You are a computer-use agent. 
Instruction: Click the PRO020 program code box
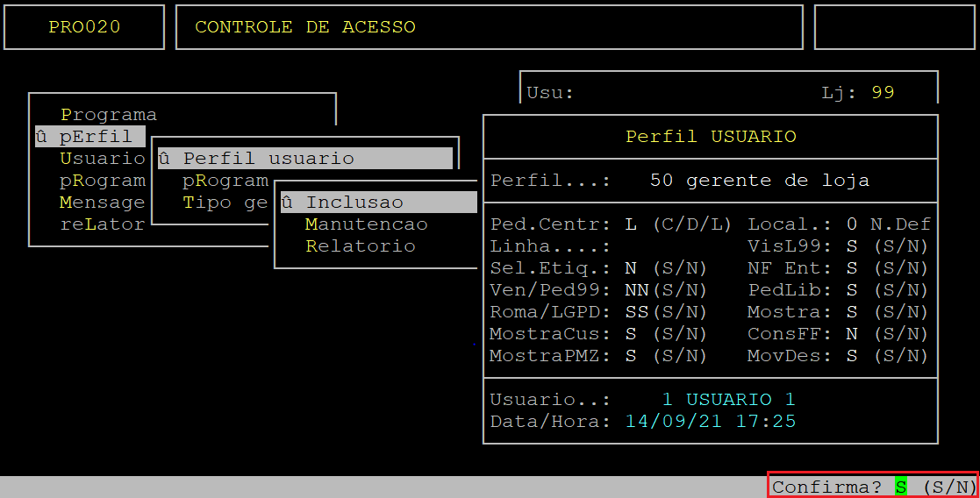84,27
